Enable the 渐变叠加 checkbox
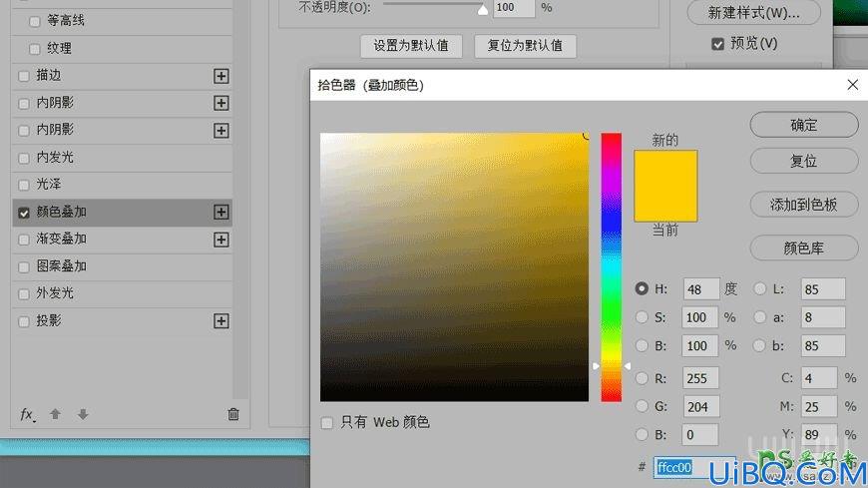 coord(24,240)
